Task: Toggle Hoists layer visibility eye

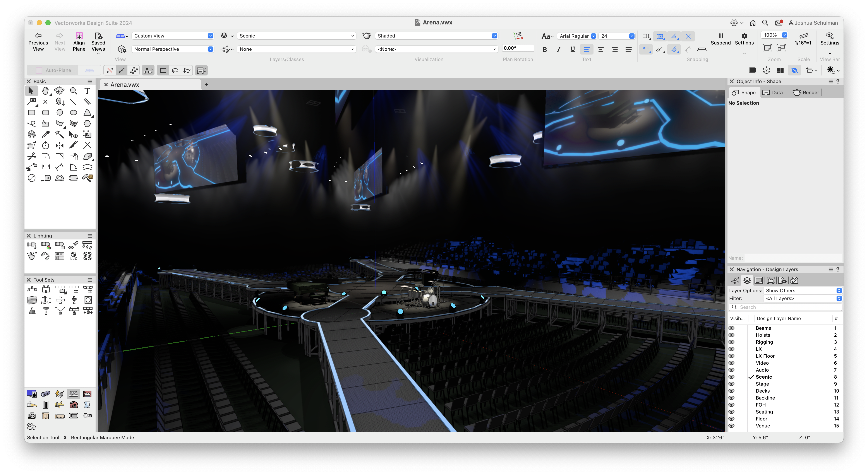Action: pyautogui.click(x=731, y=335)
